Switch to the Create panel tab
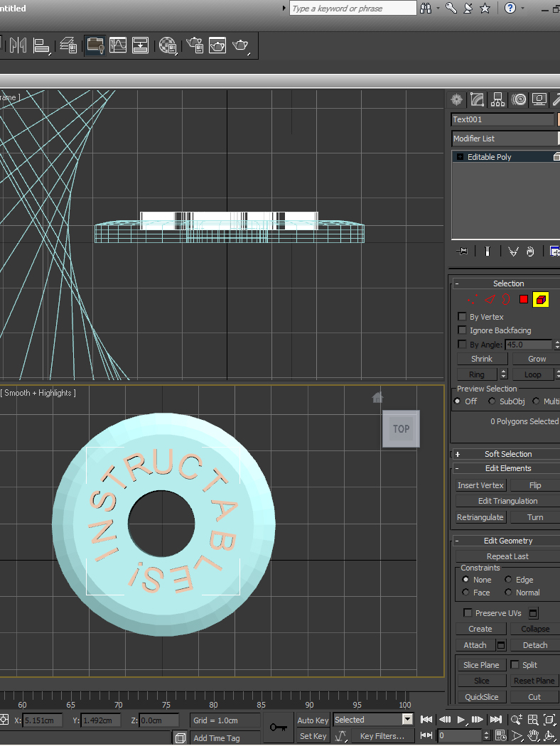The width and height of the screenshot is (560, 746). pyautogui.click(x=457, y=99)
